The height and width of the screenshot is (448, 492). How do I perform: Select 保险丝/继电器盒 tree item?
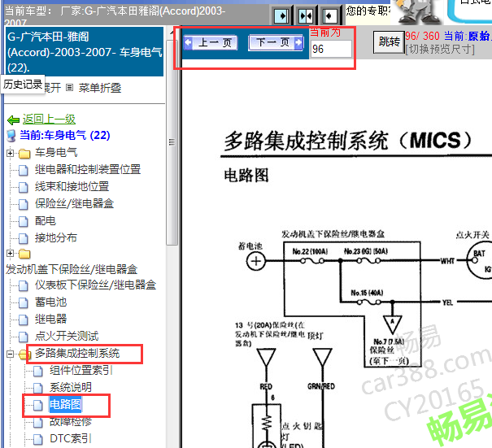[x=74, y=203]
